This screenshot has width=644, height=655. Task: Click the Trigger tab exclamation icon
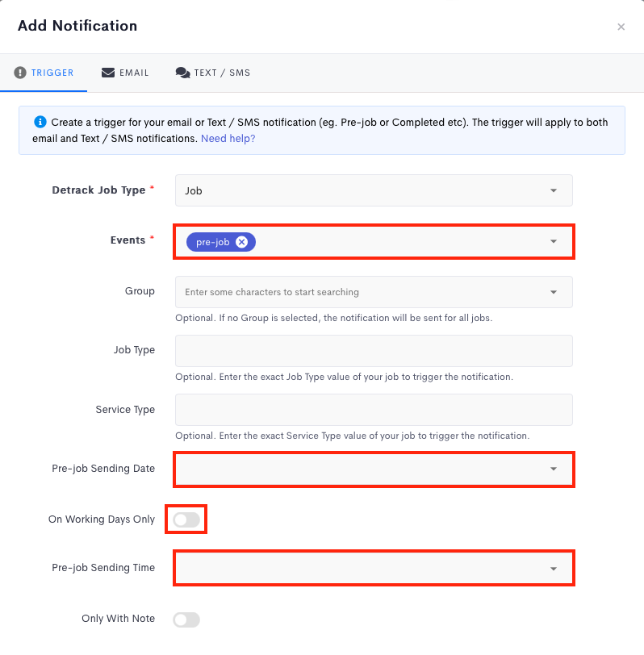[20, 73]
